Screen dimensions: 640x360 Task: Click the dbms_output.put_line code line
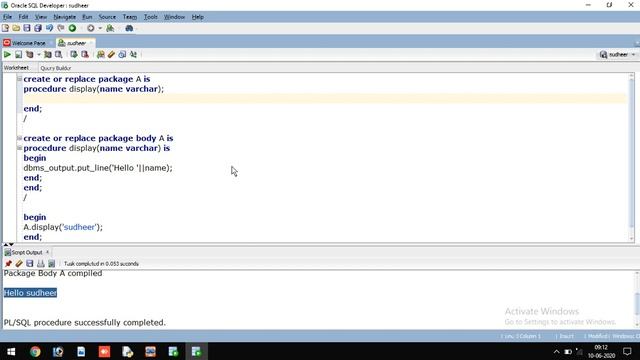click(98, 168)
